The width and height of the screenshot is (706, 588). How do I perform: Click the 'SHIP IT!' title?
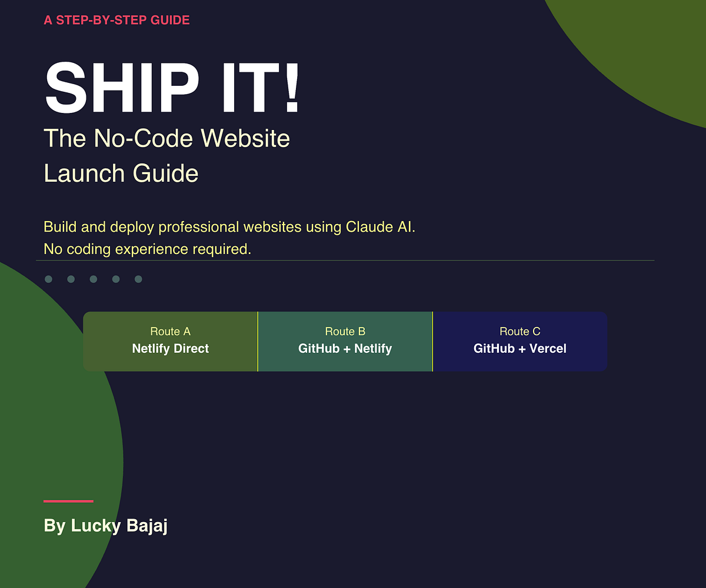tap(172, 89)
